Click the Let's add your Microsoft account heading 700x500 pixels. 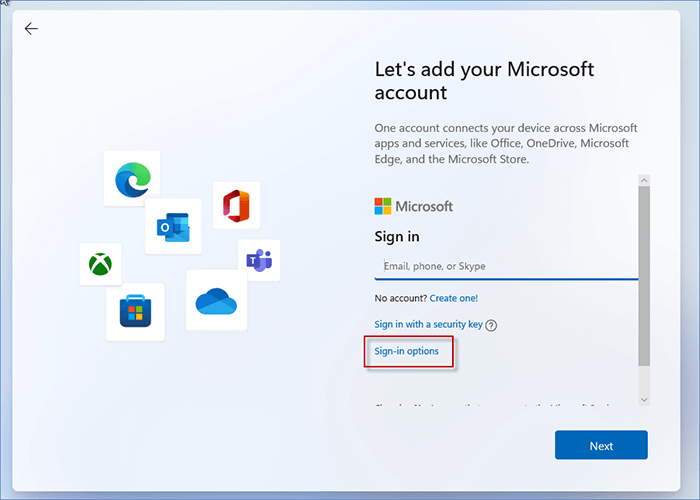point(484,80)
